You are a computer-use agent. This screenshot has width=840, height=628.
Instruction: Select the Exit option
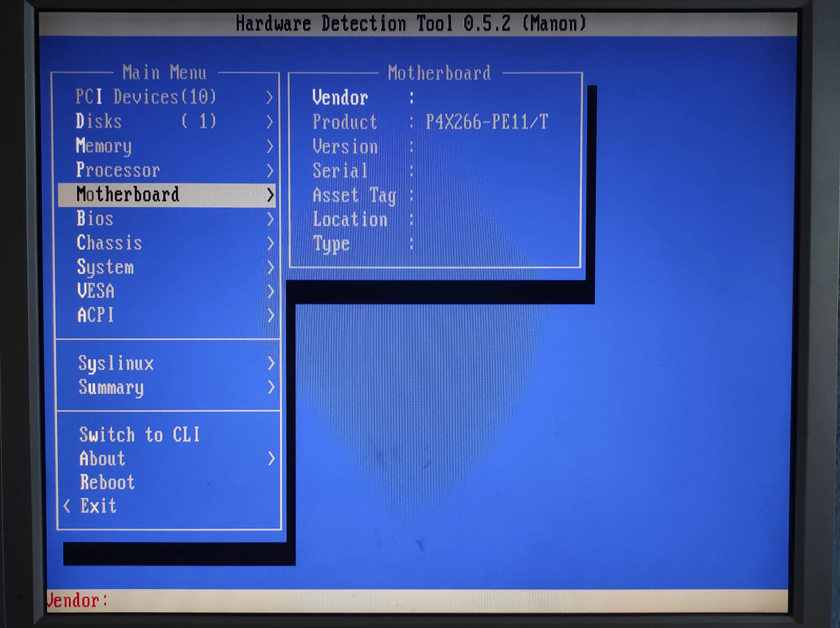pos(98,506)
